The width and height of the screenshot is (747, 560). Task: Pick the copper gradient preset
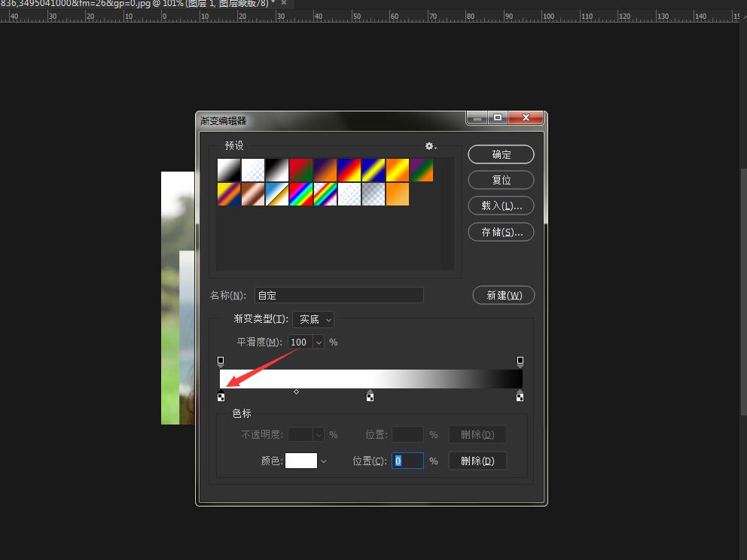pyautogui.click(x=253, y=194)
